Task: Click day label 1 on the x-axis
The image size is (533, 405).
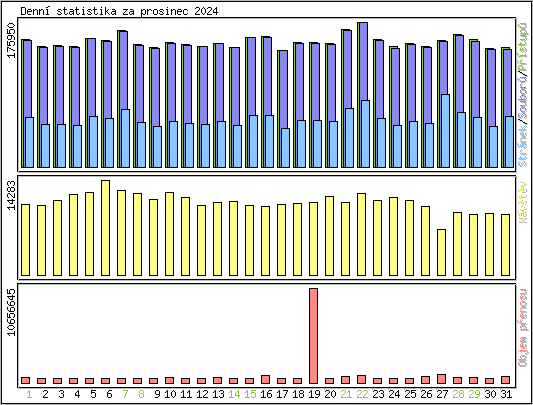Action: tap(30, 394)
